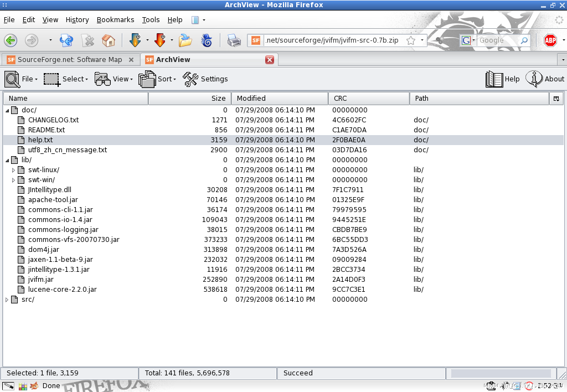Open the tab list dropdown arrow
567x392 pixels.
(563, 60)
